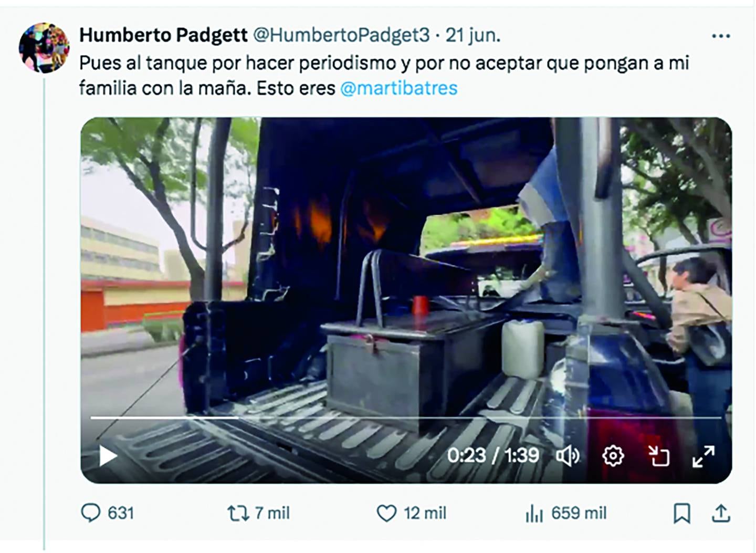The height and width of the screenshot is (553, 756).
Task: Open the 21 jun. tweet date
Action: click(473, 35)
